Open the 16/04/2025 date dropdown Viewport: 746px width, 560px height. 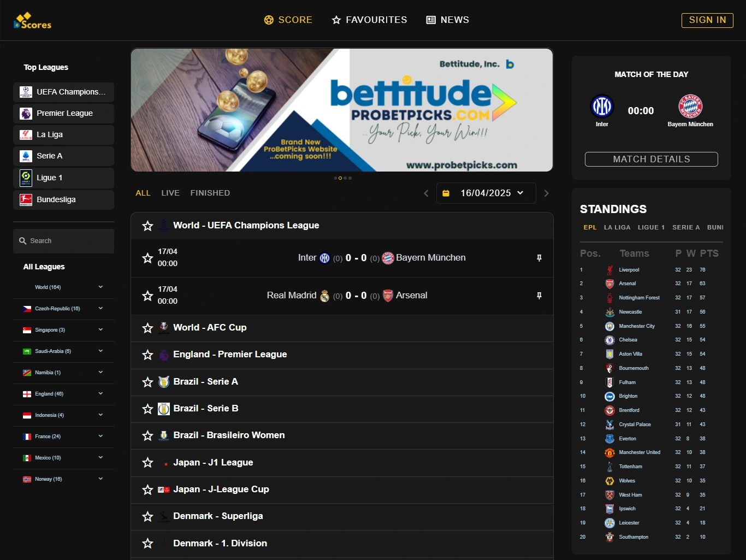click(486, 193)
